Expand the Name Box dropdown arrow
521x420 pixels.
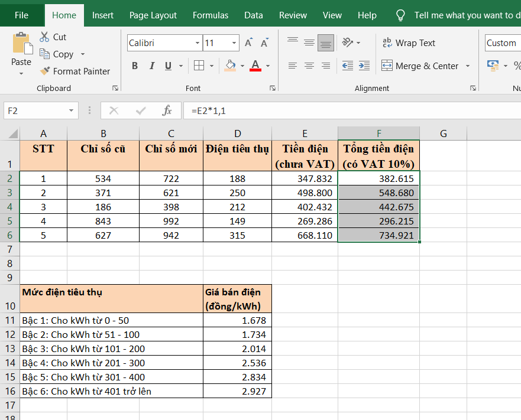[x=72, y=110]
